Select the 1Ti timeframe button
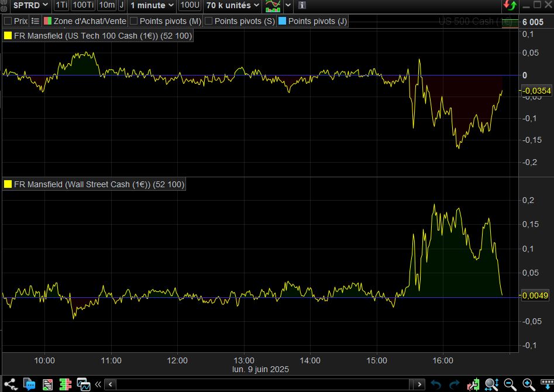 pyautogui.click(x=61, y=5)
